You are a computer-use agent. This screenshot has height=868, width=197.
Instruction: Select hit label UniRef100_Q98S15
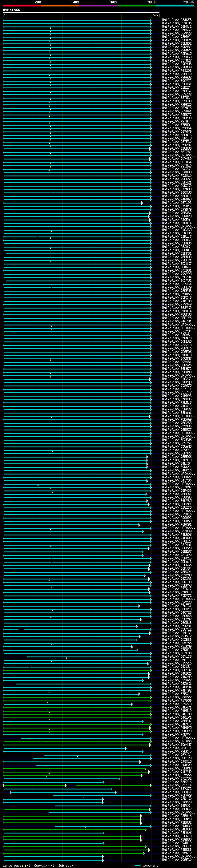tap(177, 761)
